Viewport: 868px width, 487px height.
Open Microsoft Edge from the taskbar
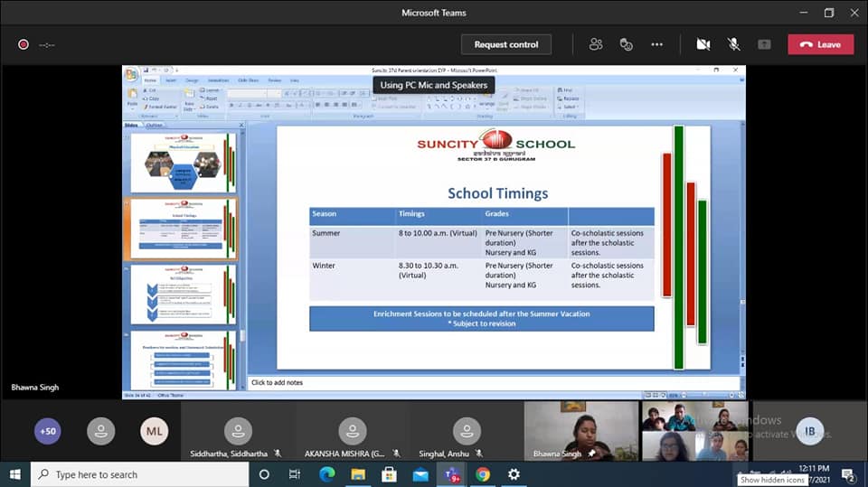pyautogui.click(x=326, y=474)
